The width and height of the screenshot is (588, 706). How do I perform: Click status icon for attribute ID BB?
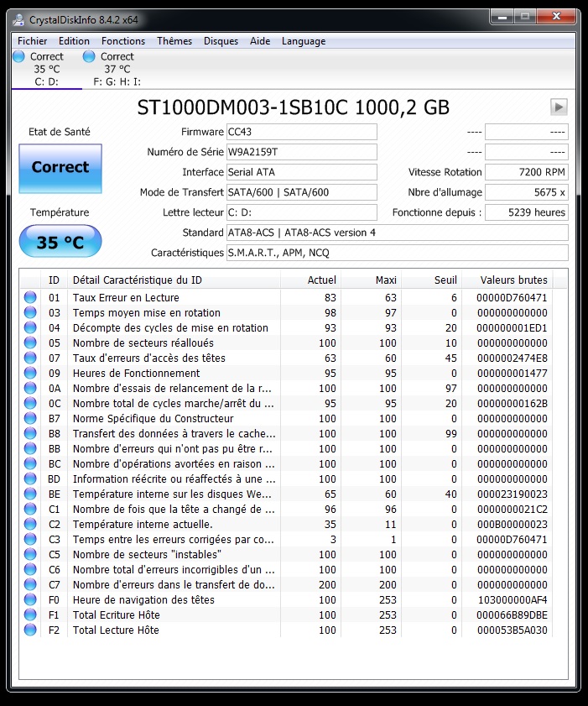[30, 448]
